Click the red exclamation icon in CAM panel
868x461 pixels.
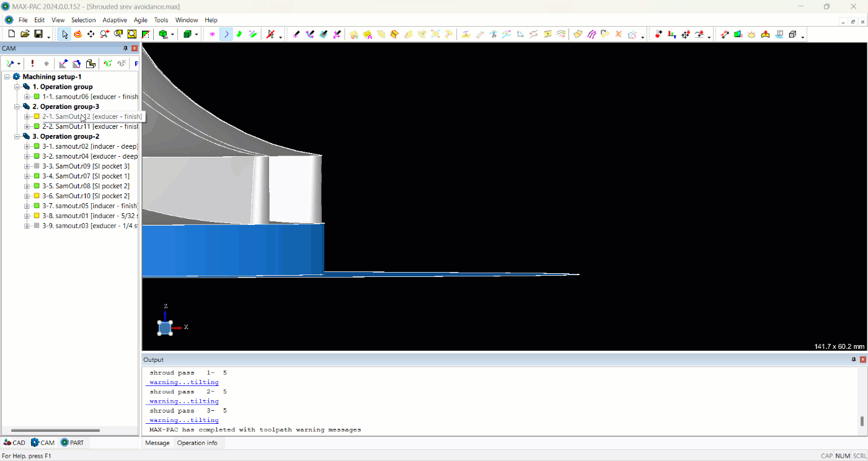click(32, 63)
